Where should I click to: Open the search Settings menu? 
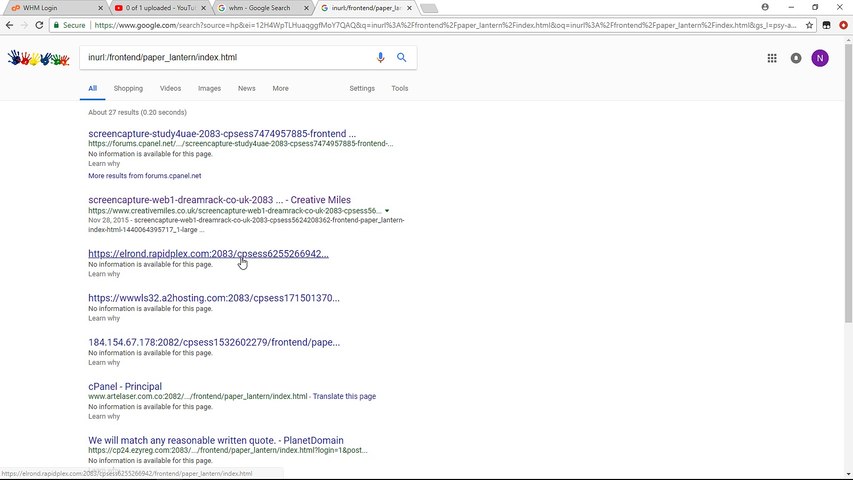point(362,88)
